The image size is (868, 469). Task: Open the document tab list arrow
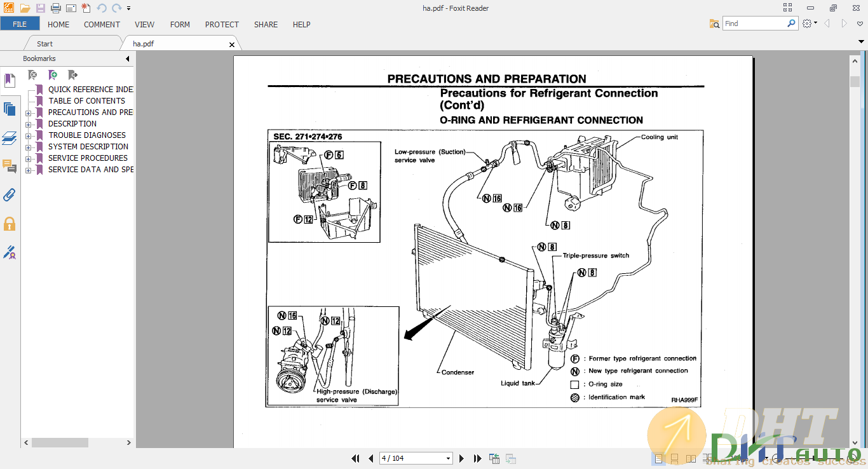(861, 41)
